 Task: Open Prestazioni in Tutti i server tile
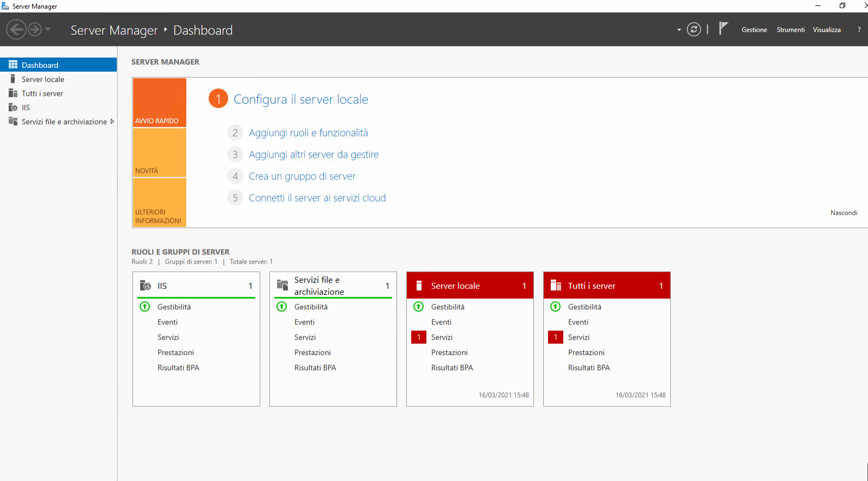pos(586,353)
